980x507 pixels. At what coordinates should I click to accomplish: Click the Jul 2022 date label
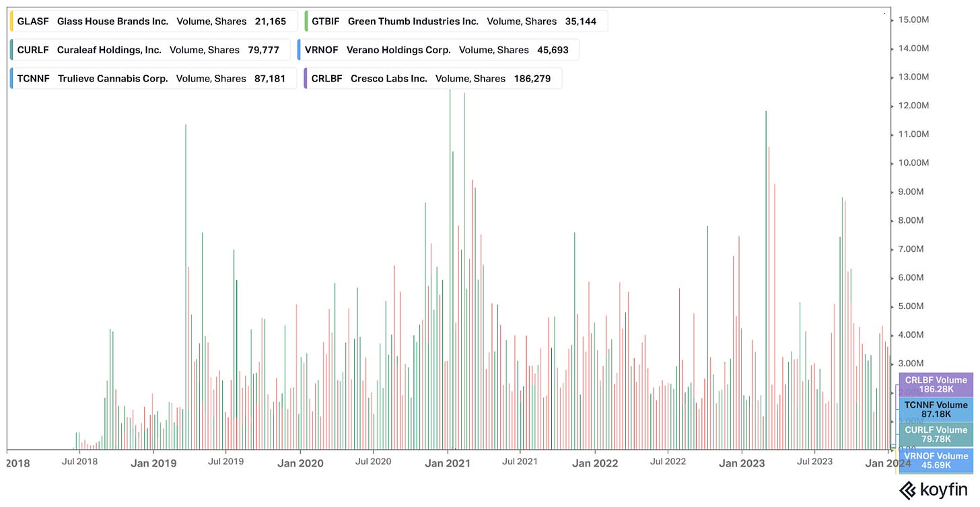(x=668, y=462)
